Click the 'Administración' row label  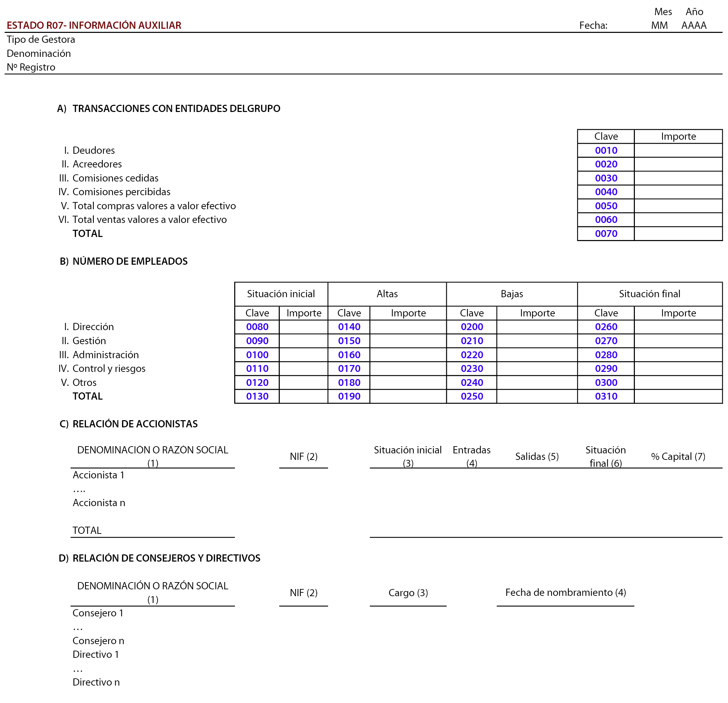tap(105, 355)
